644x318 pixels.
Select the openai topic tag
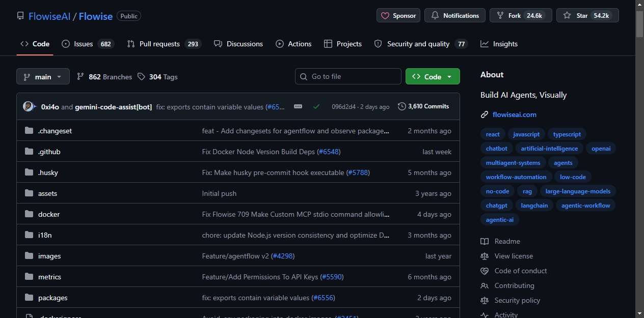pos(601,149)
